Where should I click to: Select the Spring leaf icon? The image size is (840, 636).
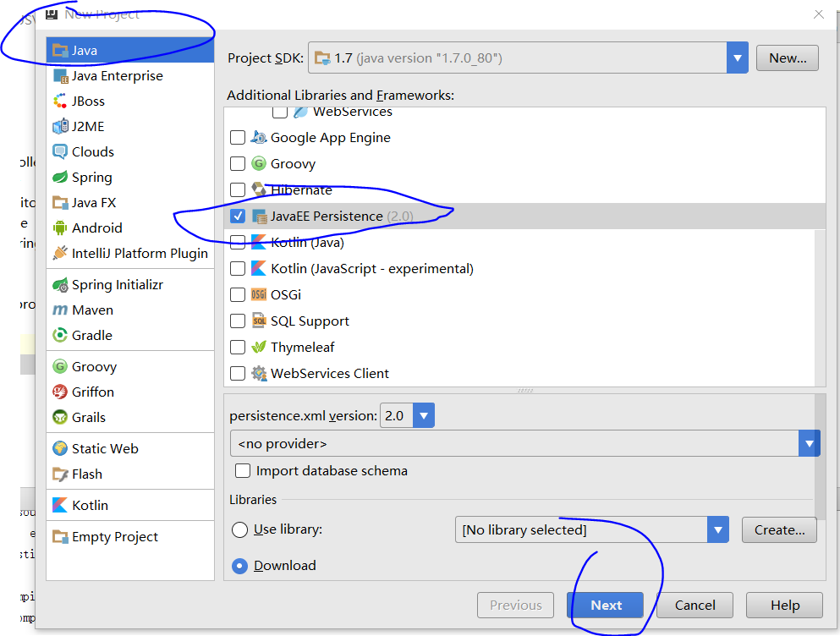(60, 178)
